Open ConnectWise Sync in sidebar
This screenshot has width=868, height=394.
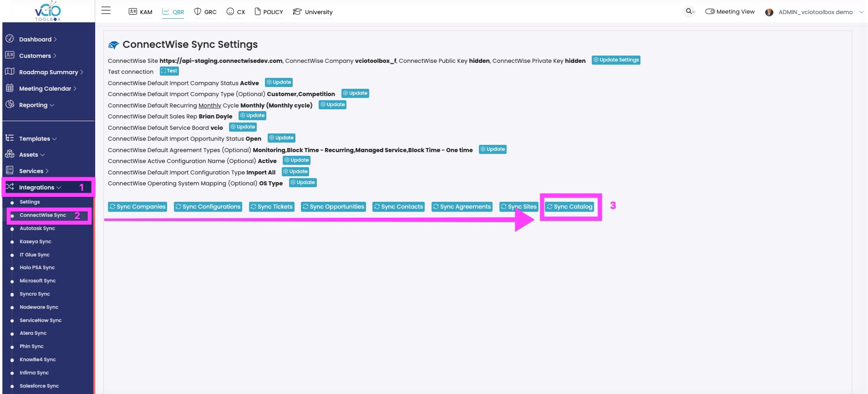click(43, 215)
